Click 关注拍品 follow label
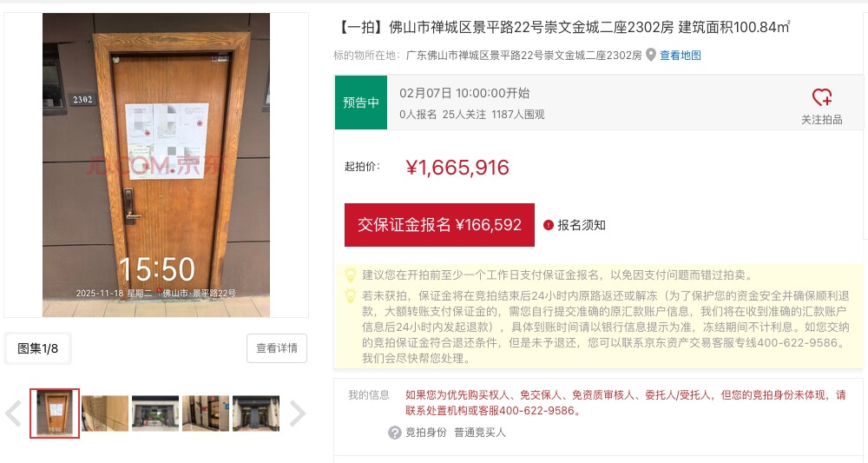Image resolution: width=868 pixels, height=463 pixels. [x=822, y=120]
